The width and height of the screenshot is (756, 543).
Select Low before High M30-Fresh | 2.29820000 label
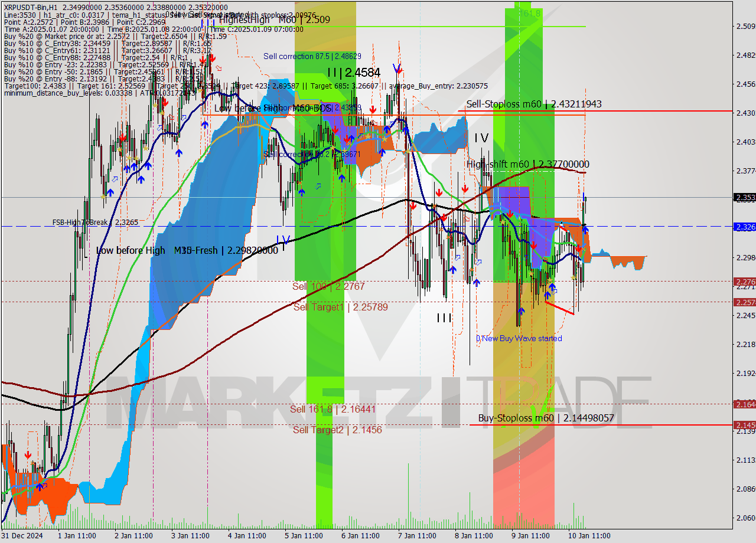(187, 250)
